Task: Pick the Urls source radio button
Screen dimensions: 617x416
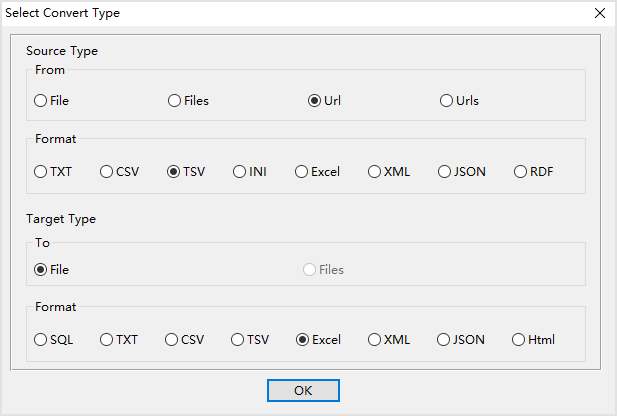Action: tap(447, 101)
